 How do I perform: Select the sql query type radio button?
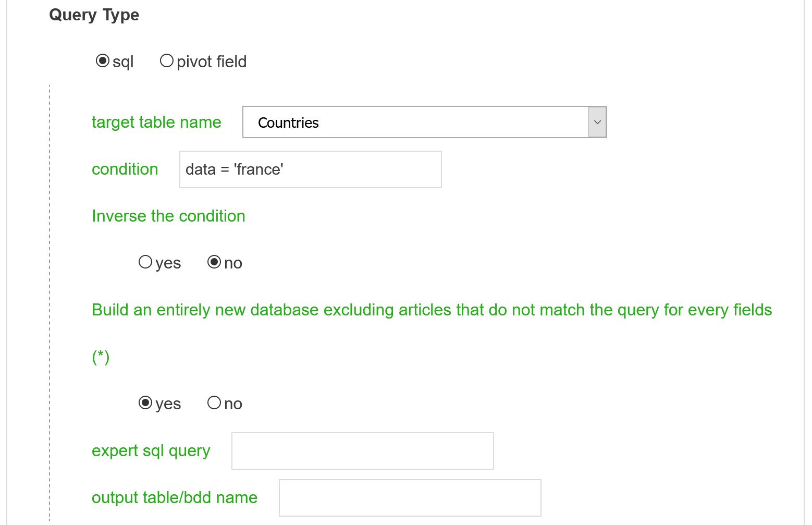(103, 61)
